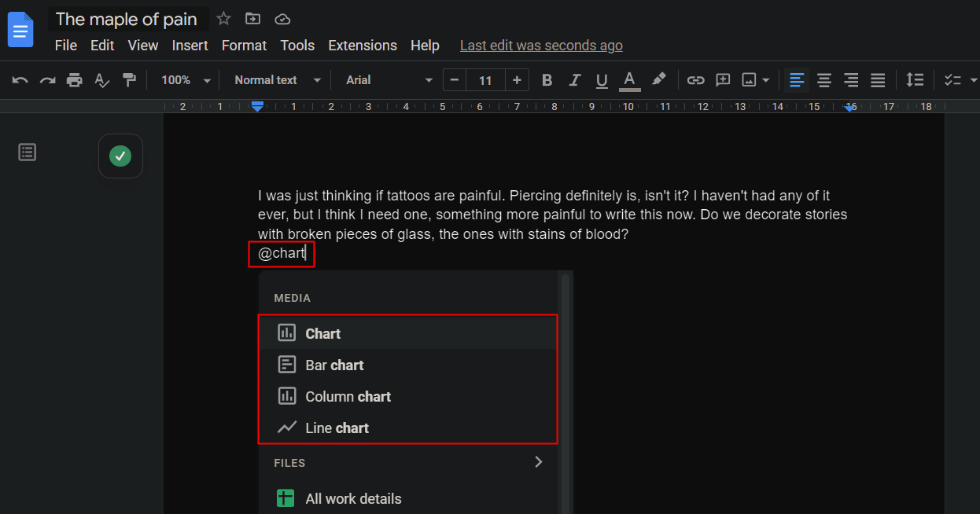Toggle bold formatting
Screen dimensions: 980x514
pyautogui.click(x=547, y=80)
